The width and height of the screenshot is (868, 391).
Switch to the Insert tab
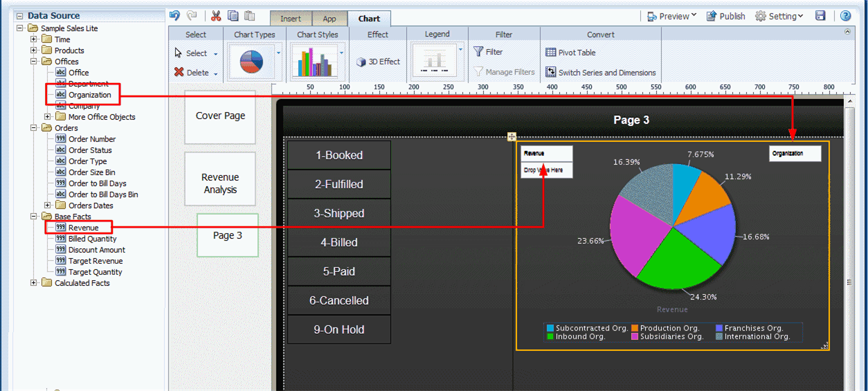(x=291, y=19)
